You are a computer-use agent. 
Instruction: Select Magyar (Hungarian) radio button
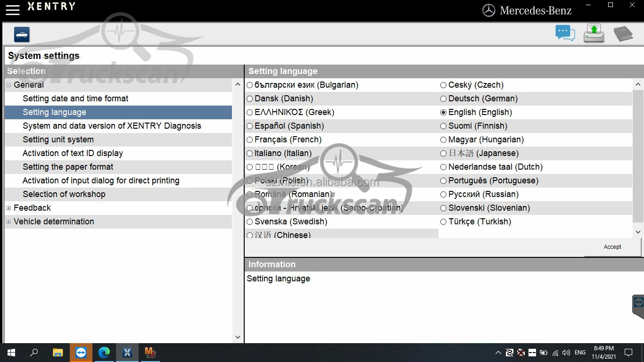click(x=443, y=140)
